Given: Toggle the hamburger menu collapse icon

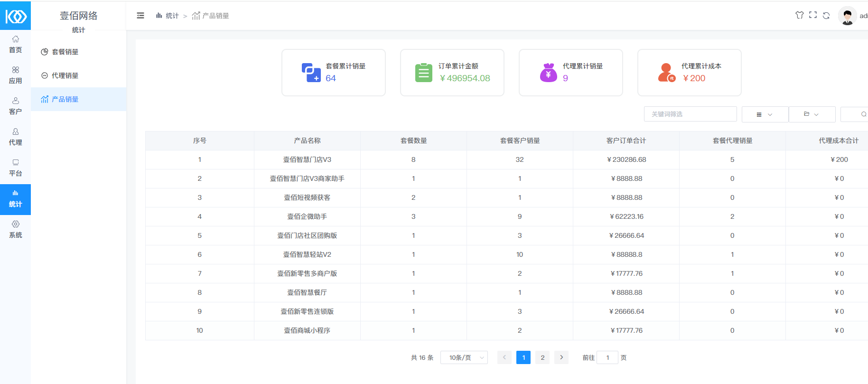Looking at the screenshot, I should pos(140,16).
